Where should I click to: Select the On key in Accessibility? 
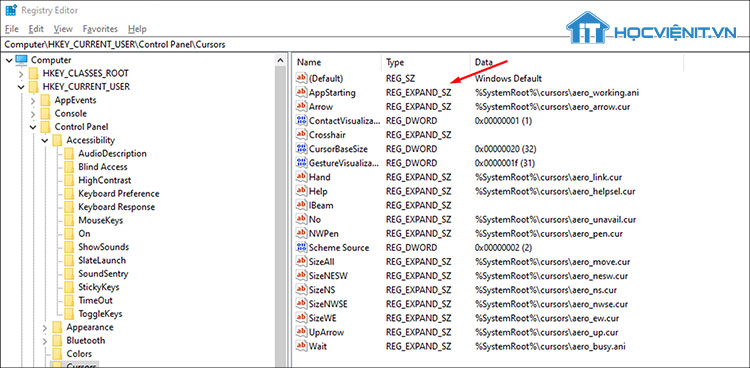coord(84,234)
